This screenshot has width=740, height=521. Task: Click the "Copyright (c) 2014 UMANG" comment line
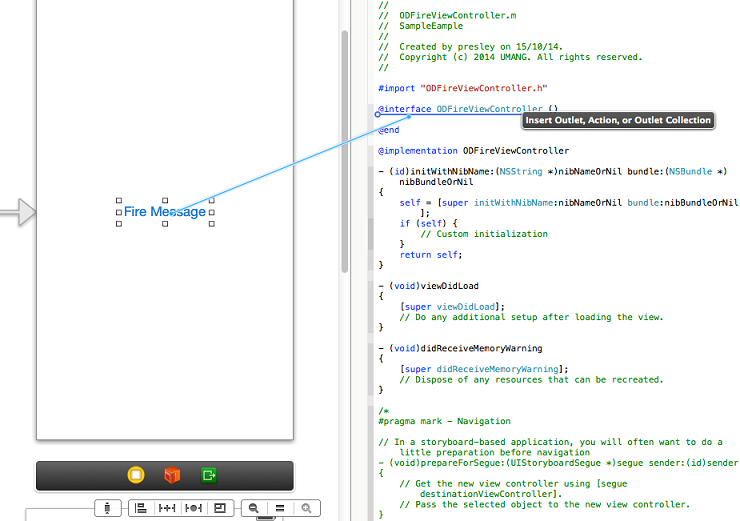pyautogui.click(x=510, y=57)
